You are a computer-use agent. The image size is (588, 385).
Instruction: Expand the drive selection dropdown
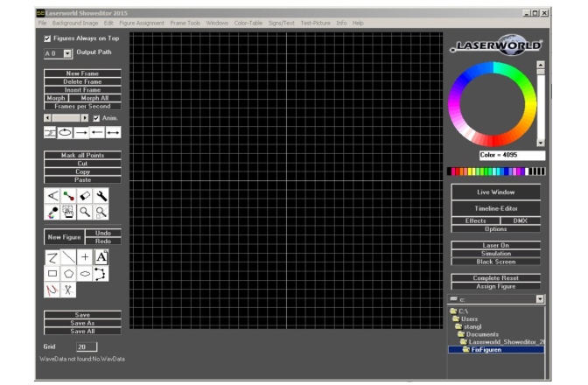point(540,299)
